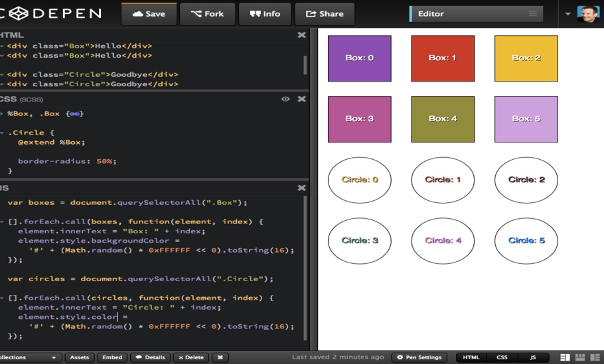The height and width of the screenshot is (364, 604).
Task: Click the Circle: 5 shape
Action: pos(526,241)
